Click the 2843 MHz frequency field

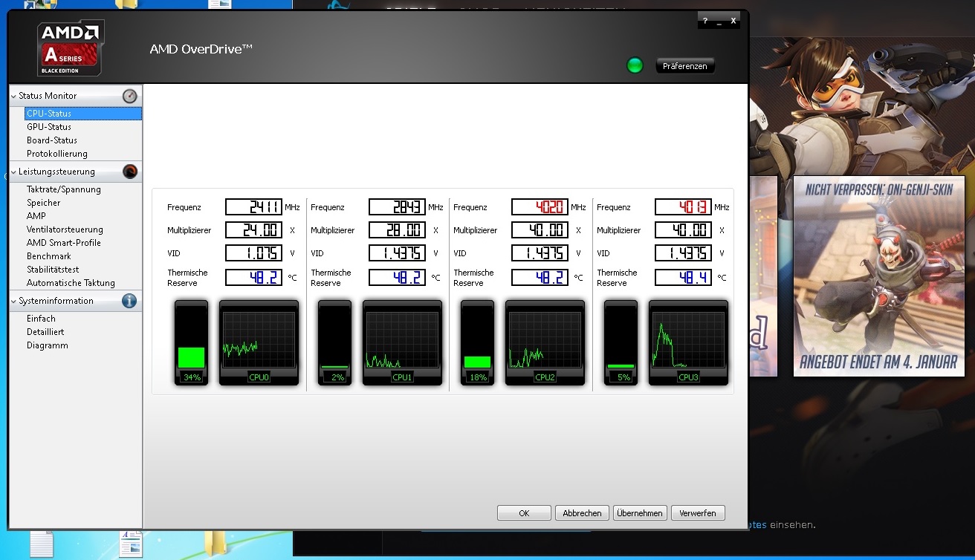coord(397,207)
